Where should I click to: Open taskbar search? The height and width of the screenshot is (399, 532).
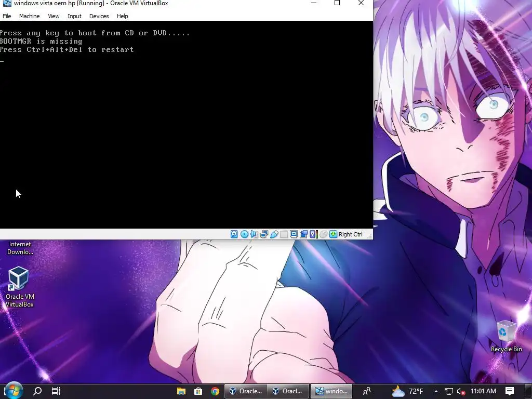point(37,391)
